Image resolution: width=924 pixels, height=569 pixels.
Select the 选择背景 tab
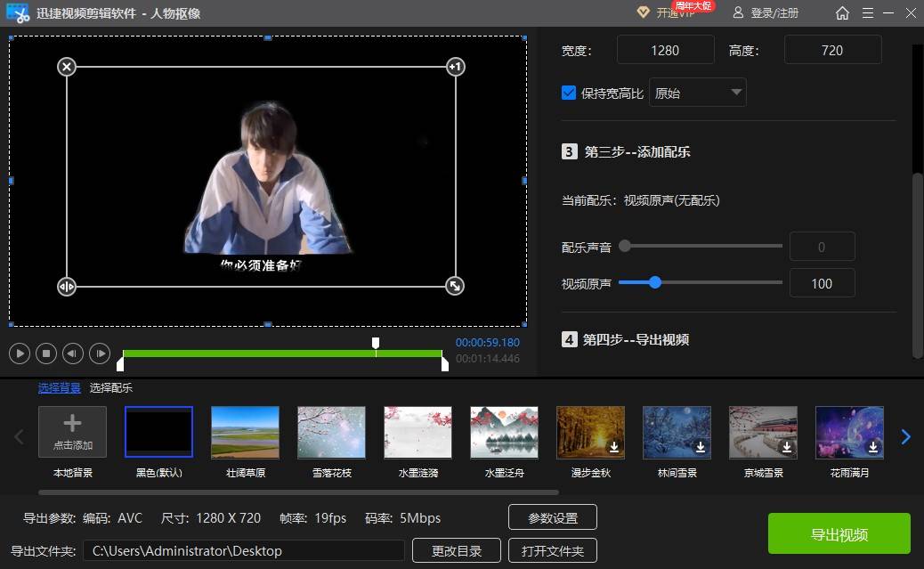tap(59, 388)
